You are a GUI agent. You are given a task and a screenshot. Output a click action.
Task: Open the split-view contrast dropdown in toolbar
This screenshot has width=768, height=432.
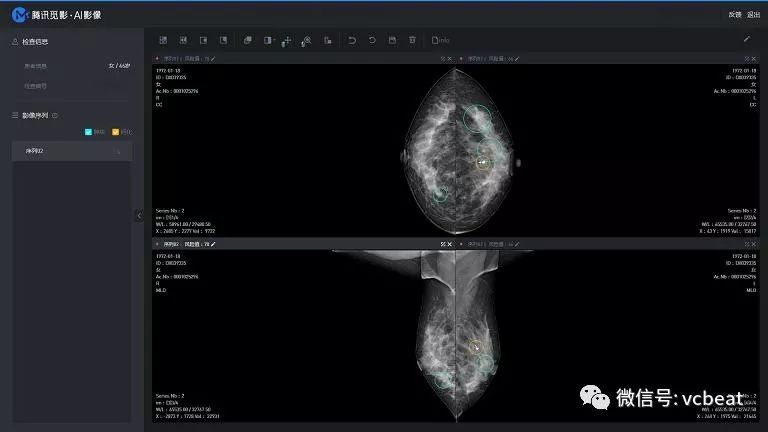[269, 40]
